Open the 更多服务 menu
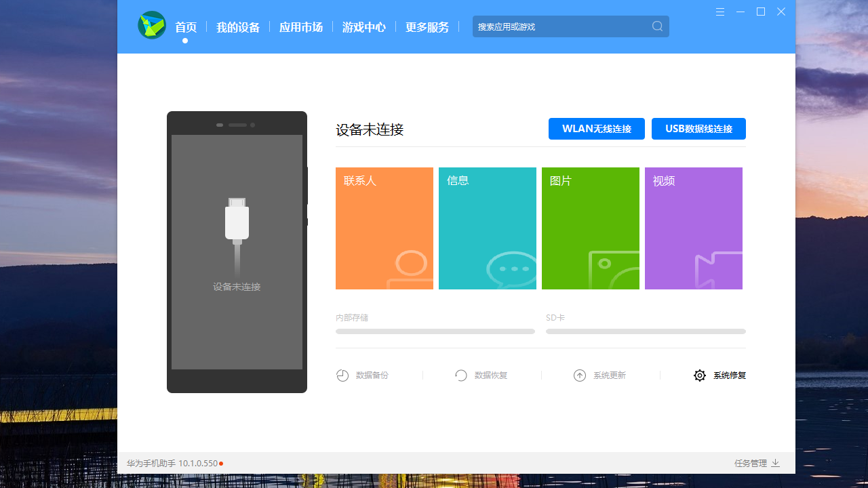Screen dimensions: 868x488 click(x=427, y=27)
